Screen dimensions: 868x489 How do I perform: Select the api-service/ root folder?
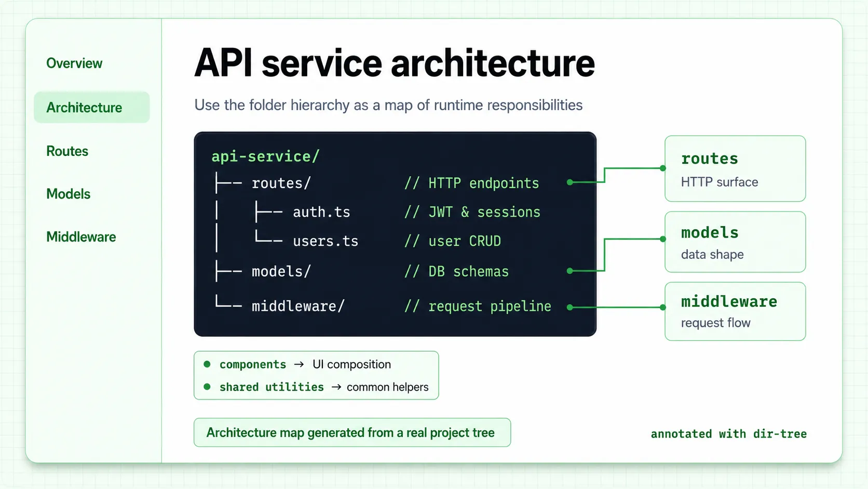click(x=265, y=156)
